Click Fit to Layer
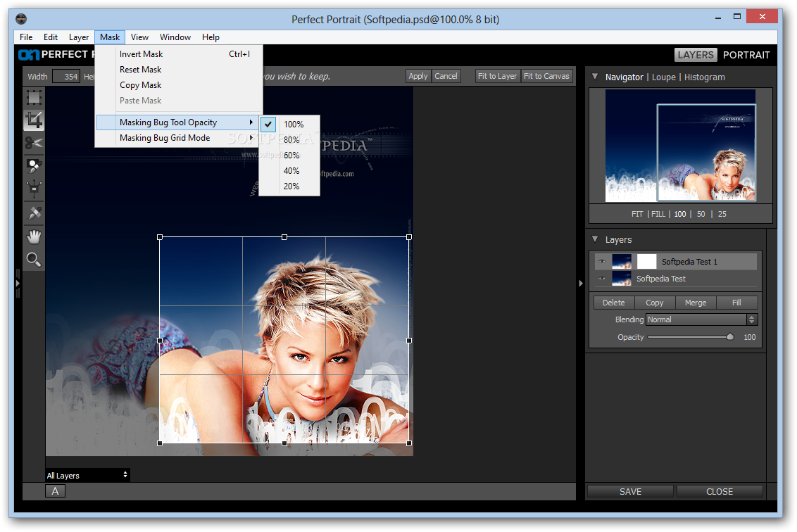797x532 pixels. point(497,76)
